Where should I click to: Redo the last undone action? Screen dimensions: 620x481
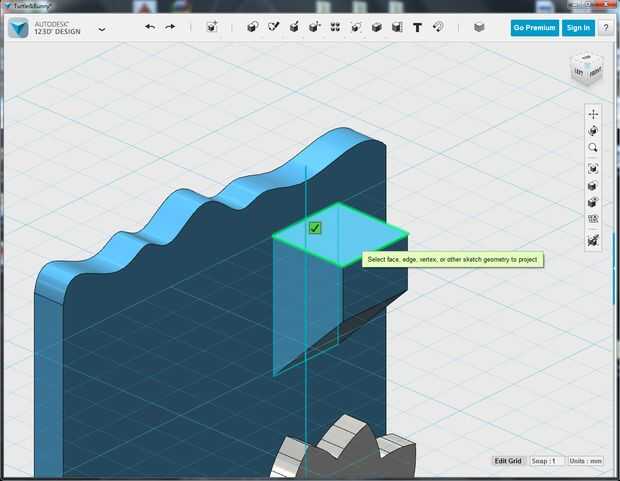point(170,27)
